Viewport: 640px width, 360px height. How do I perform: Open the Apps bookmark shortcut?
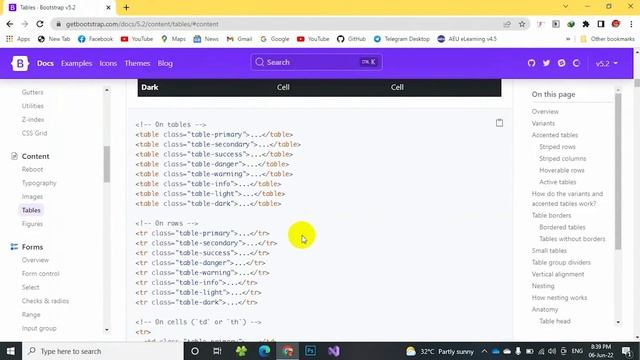pos(18,39)
